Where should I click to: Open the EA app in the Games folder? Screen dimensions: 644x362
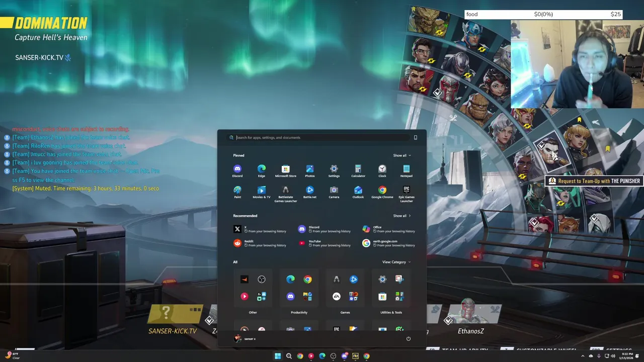337,297
